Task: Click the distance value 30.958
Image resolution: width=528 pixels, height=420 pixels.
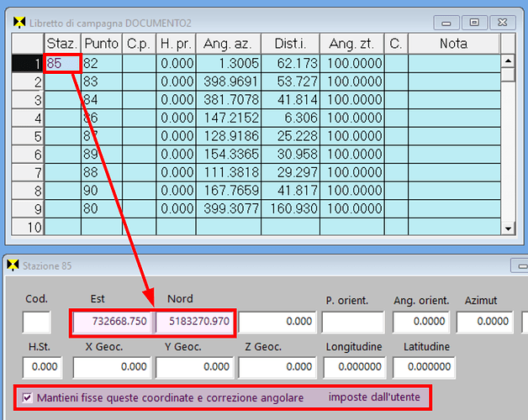Action: point(291,154)
